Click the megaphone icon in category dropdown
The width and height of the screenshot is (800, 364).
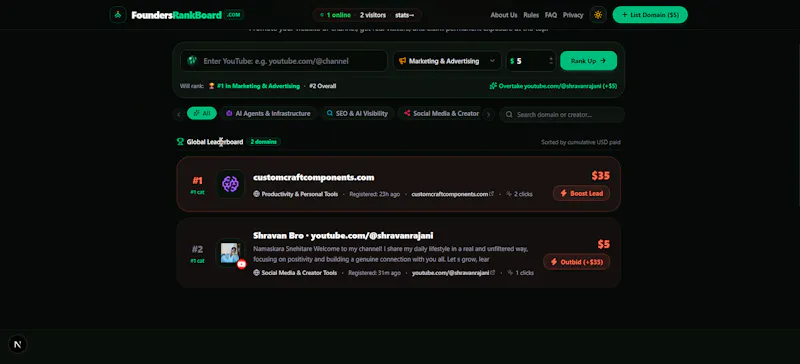point(403,61)
